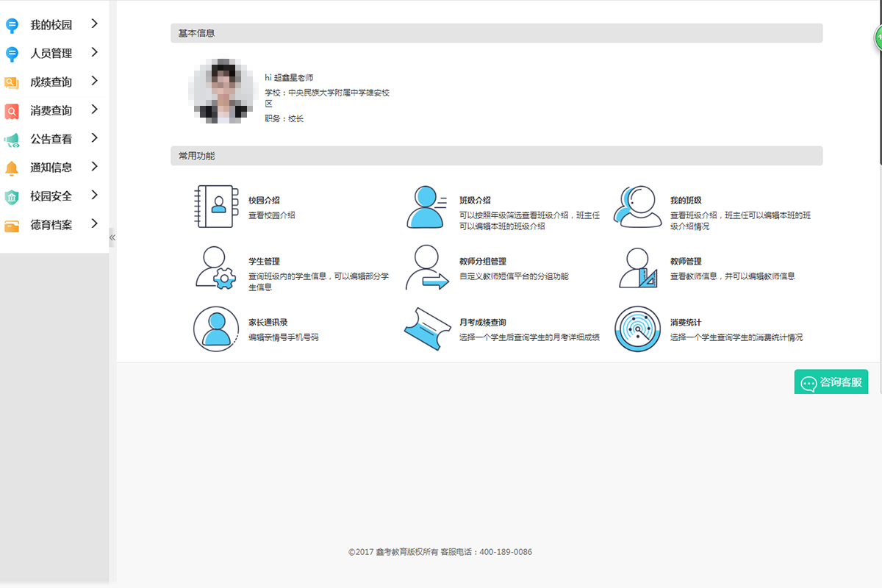
Task: Open 公告查看 sidebar menu item
Action: pyautogui.click(x=51, y=139)
